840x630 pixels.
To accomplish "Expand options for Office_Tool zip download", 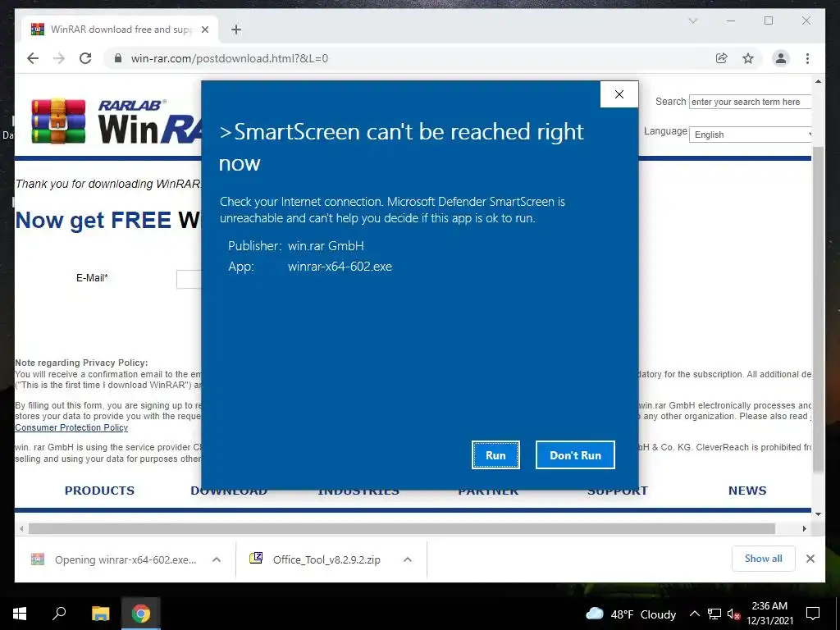I will [x=408, y=559].
